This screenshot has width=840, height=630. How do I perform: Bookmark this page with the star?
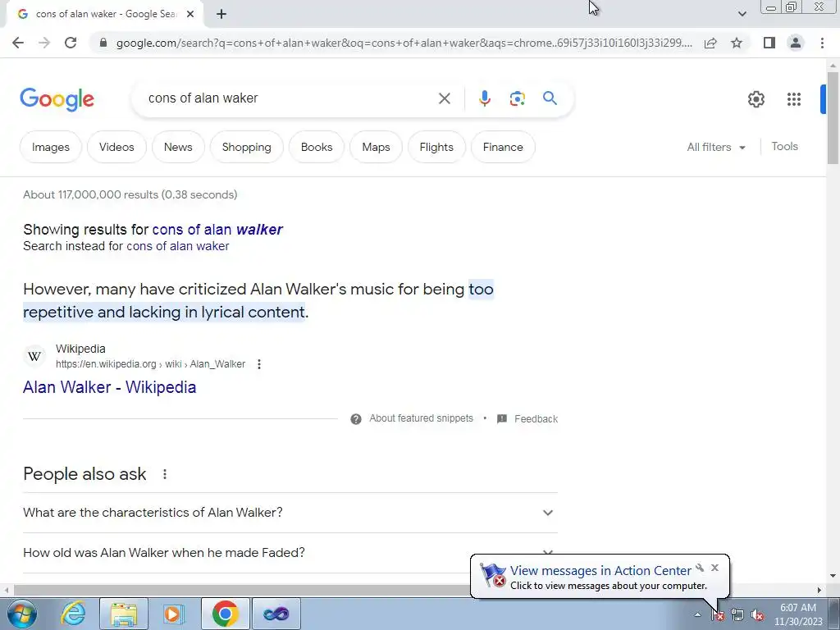[737, 43]
